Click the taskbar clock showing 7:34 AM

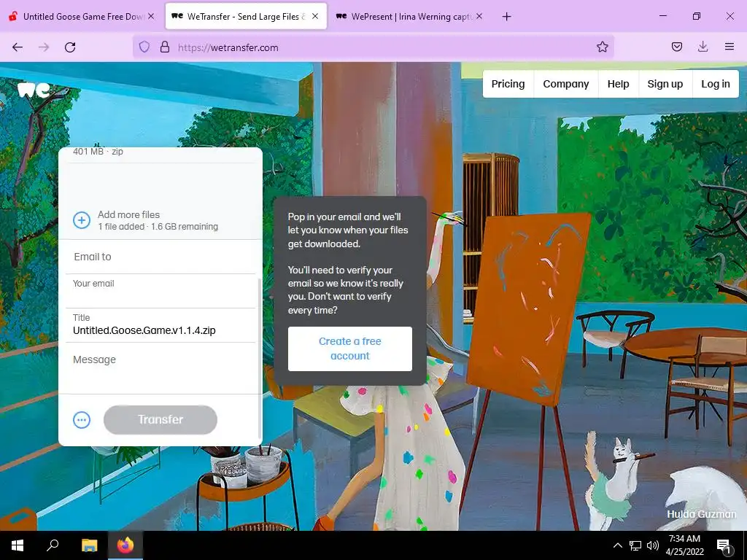pos(684,545)
